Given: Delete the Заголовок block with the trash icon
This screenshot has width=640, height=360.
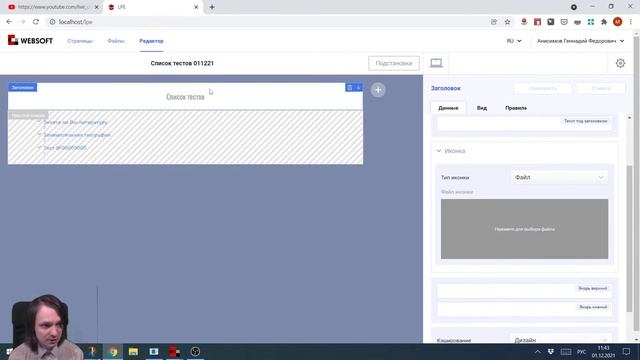Looking at the screenshot, I should 350,87.
